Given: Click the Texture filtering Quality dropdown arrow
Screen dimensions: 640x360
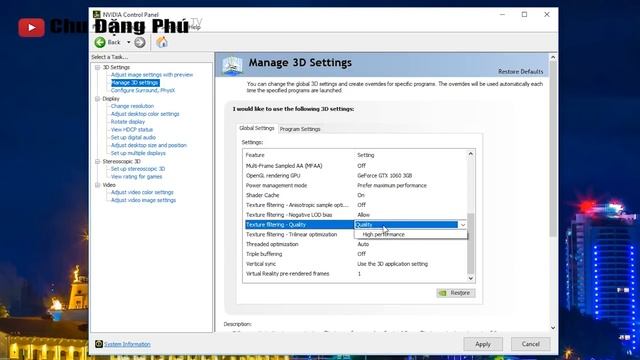Looking at the screenshot, I should tap(462, 224).
